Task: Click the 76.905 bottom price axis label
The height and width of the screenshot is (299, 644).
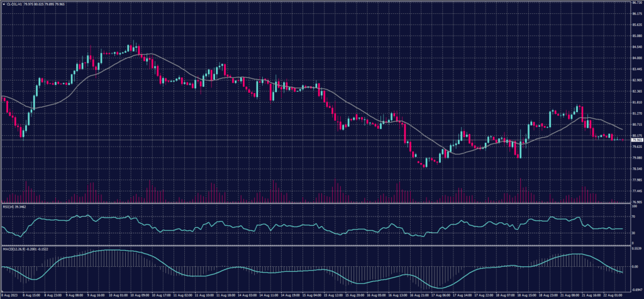Action: (634, 202)
